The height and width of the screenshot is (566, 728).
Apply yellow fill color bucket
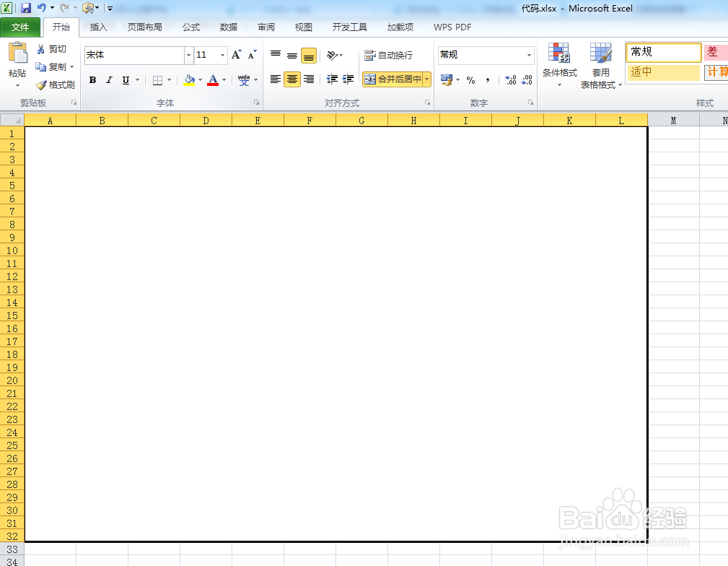point(189,80)
